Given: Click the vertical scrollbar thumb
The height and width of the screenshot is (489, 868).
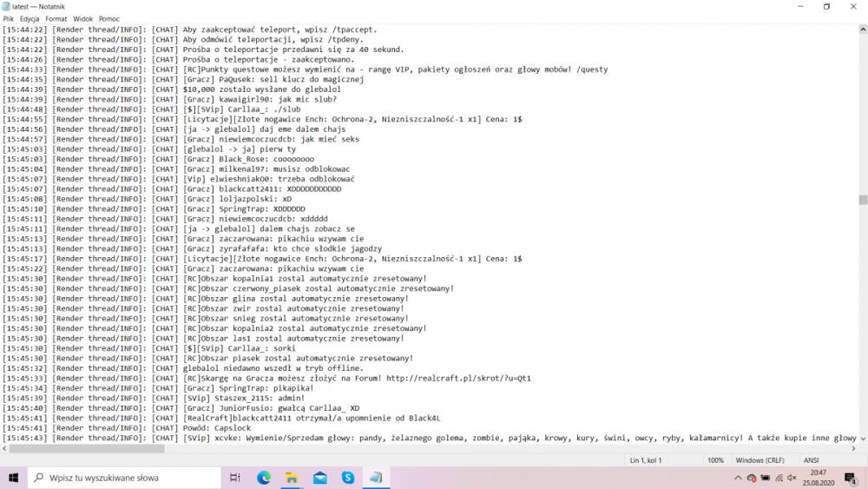Looking at the screenshot, I should coord(863,200).
